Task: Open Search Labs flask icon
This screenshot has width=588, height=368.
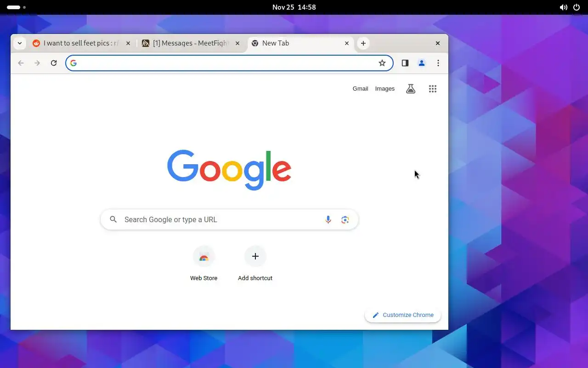Action: click(411, 89)
